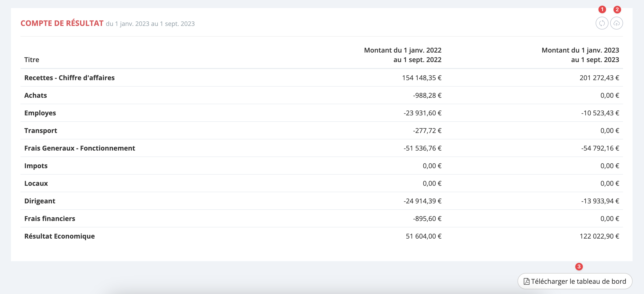Viewport: 644px width, 294px height.
Task: Click the -988,28 € Achats value
Action: [x=427, y=95]
